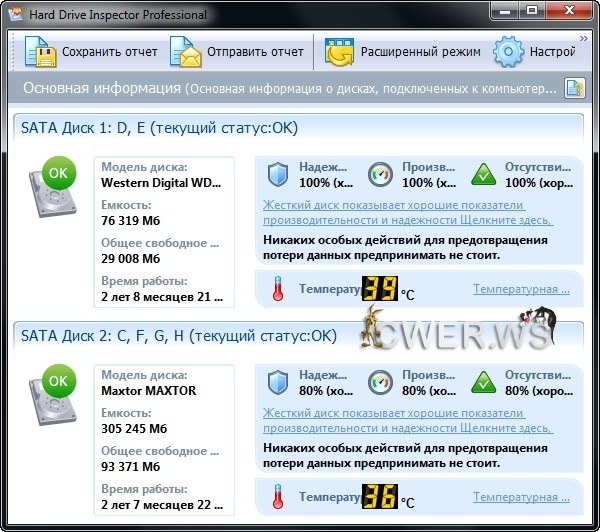The image size is (600, 532).
Task: Minimize the Hard Drive Inspector window
Action: coord(505,11)
